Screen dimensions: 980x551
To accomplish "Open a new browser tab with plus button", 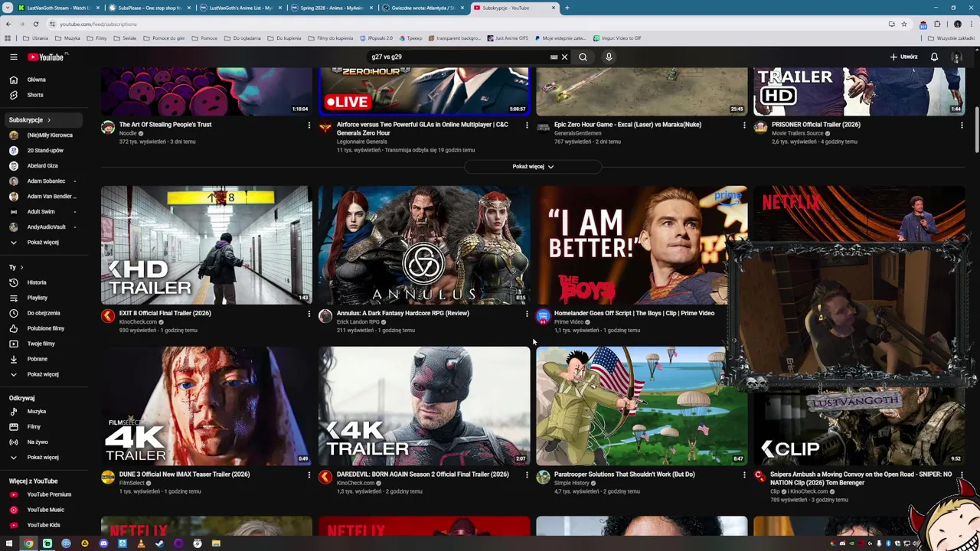I will pyautogui.click(x=567, y=8).
